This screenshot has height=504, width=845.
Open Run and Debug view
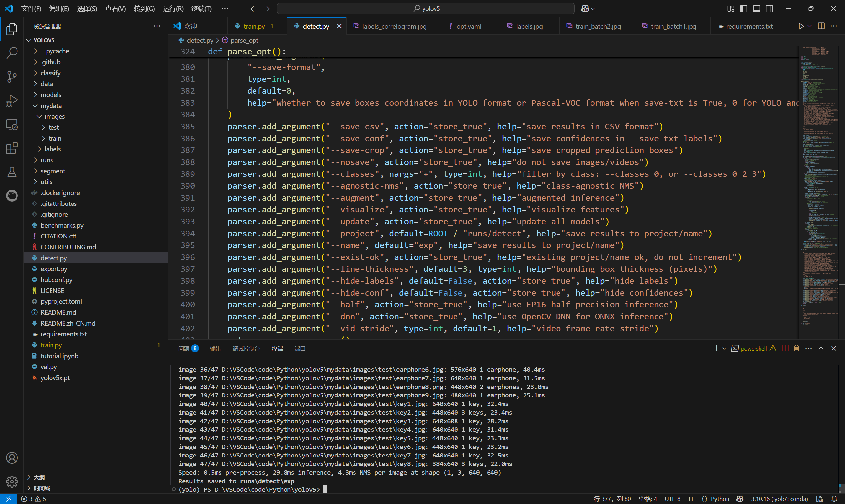pos(12,101)
